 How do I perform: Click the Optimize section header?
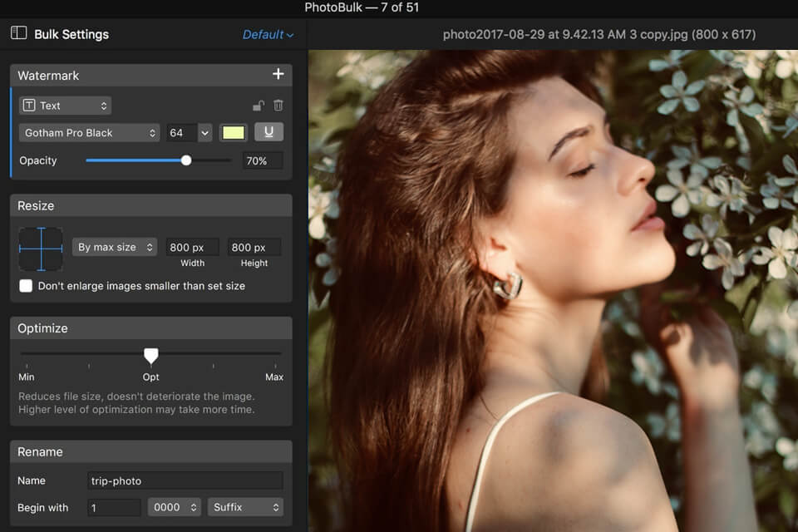pos(151,328)
